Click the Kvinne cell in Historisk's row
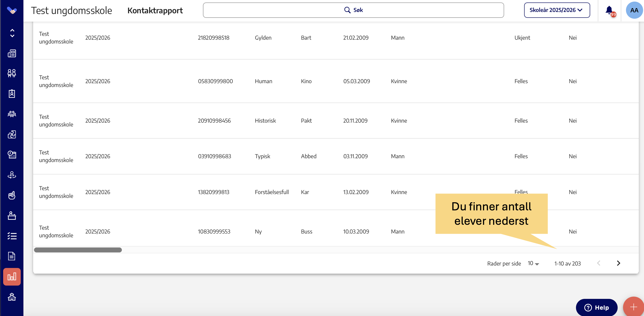Viewport: 644px width, 316px height. pos(399,121)
